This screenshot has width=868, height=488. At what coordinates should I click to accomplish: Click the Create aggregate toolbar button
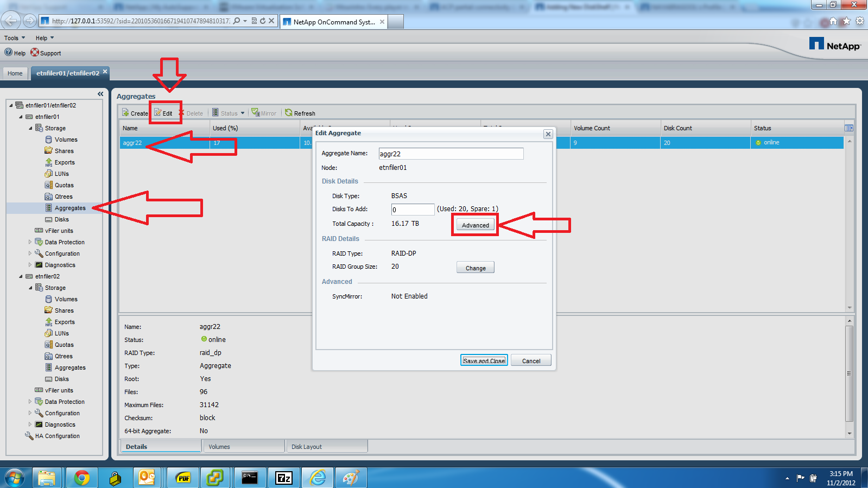click(x=135, y=113)
